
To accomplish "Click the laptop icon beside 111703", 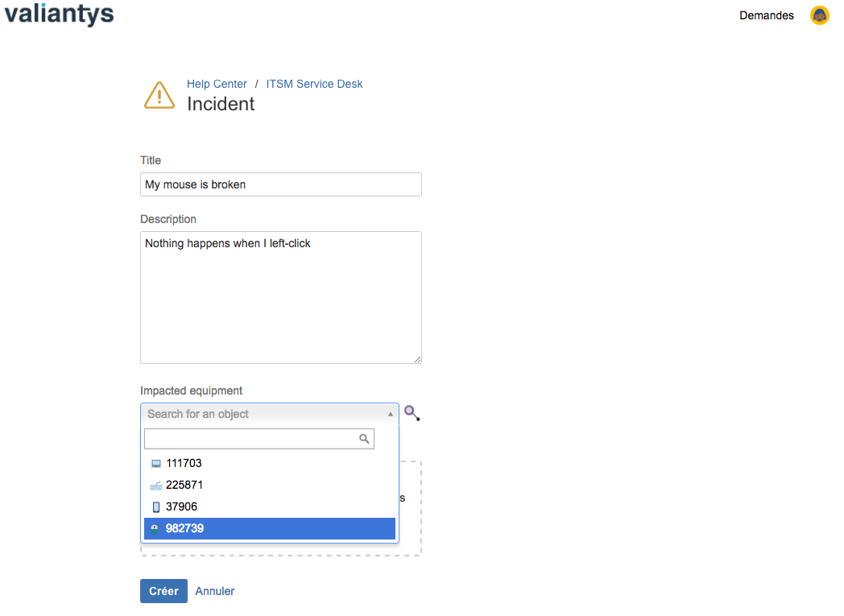I will (x=156, y=463).
